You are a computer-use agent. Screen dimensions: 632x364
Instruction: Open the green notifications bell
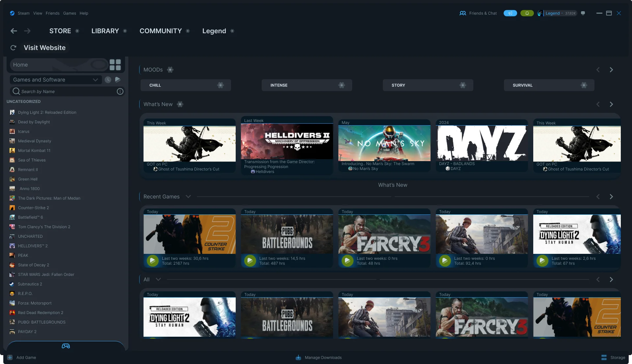[527, 13]
